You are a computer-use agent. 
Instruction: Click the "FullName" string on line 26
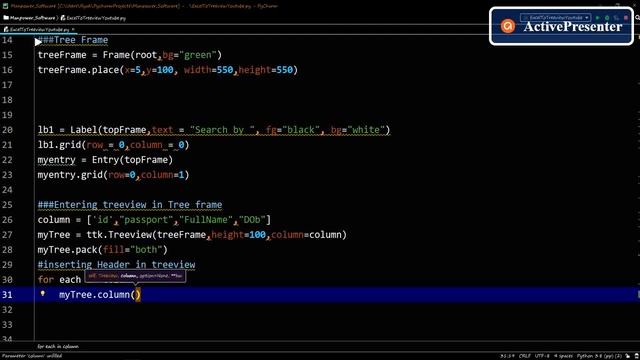tap(206, 220)
